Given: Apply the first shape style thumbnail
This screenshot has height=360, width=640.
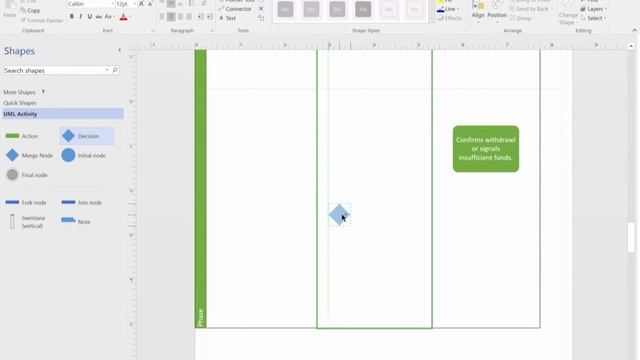Looking at the screenshot, I should (285, 9).
